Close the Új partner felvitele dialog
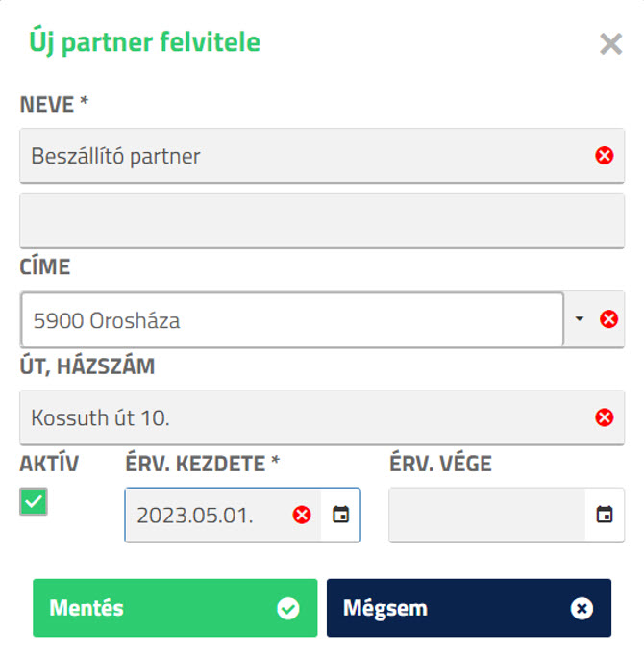Viewport: 644px width, 656px height. (611, 43)
